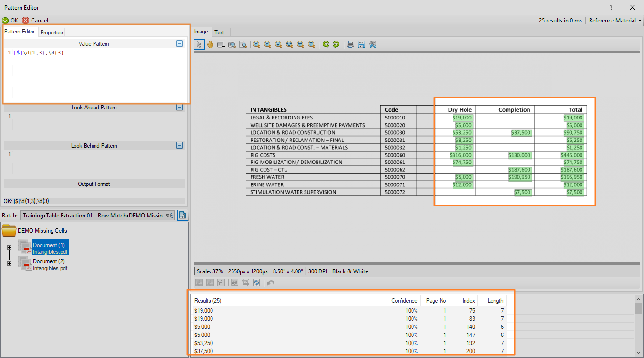Collapse the Look Ahead Pattern section
The height and width of the screenshot is (358, 644).
[179, 108]
